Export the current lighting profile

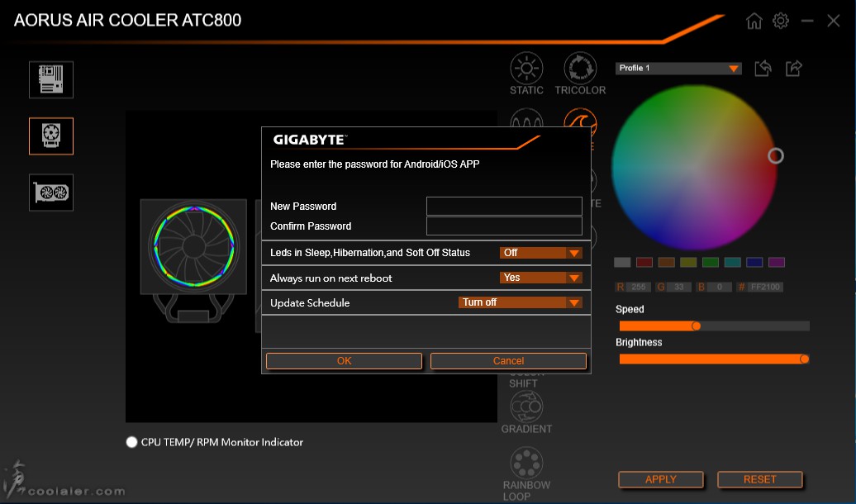[x=794, y=69]
